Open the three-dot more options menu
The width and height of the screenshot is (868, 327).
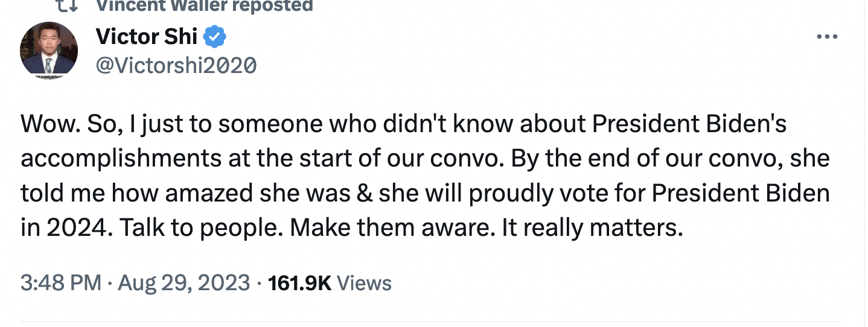coord(827,37)
